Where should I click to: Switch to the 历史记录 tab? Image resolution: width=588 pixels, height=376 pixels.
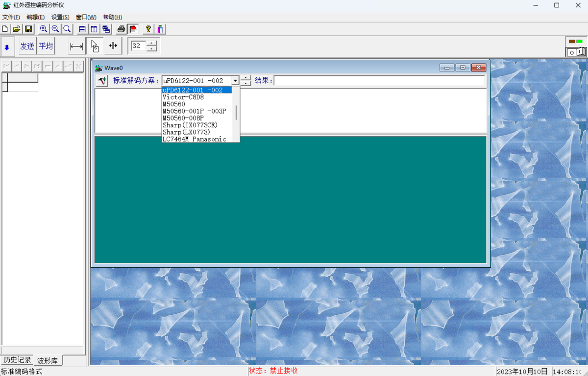(x=17, y=360)
